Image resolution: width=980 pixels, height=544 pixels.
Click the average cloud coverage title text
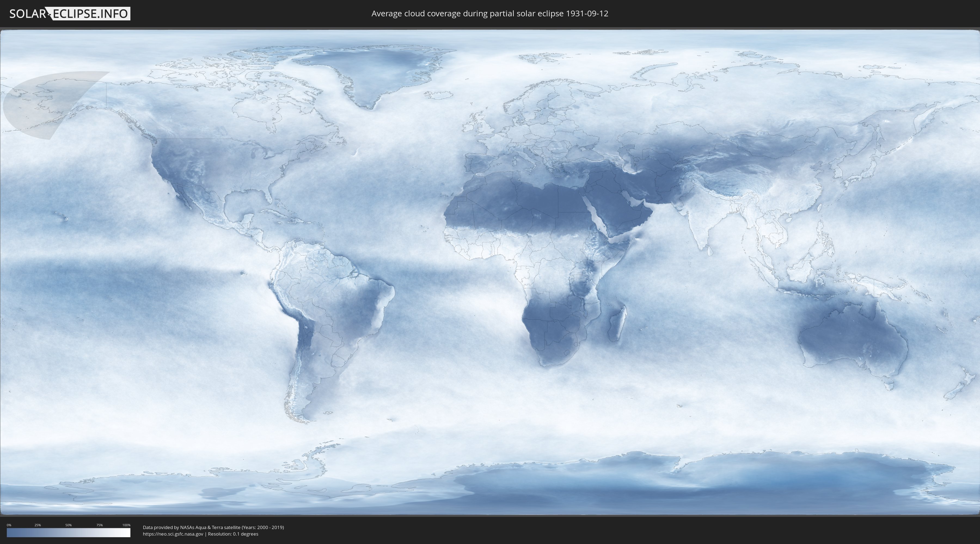coord(490,14)
